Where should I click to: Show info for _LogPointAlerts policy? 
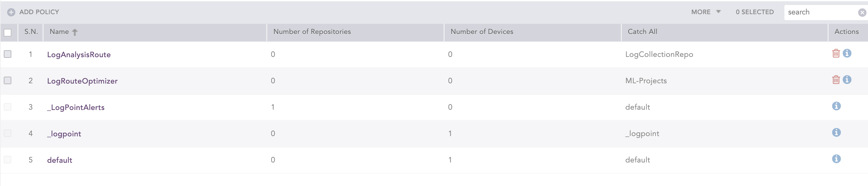836,106
